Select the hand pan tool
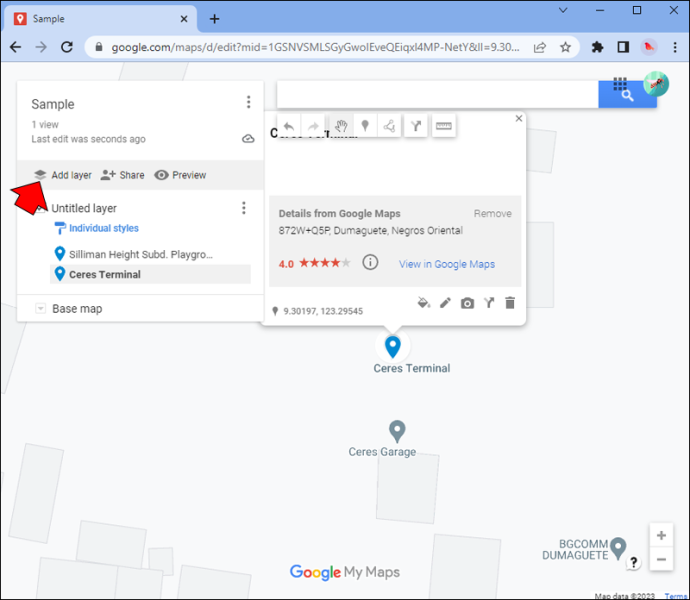 tap(341, 126)
